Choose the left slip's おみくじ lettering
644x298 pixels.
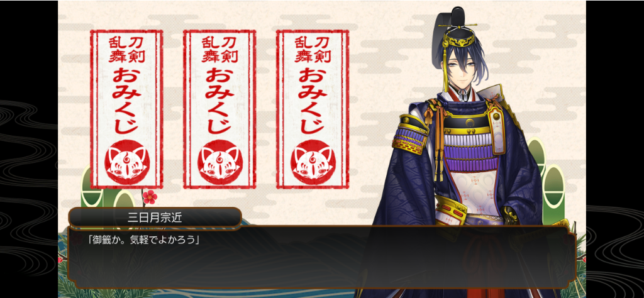(127, 101)
